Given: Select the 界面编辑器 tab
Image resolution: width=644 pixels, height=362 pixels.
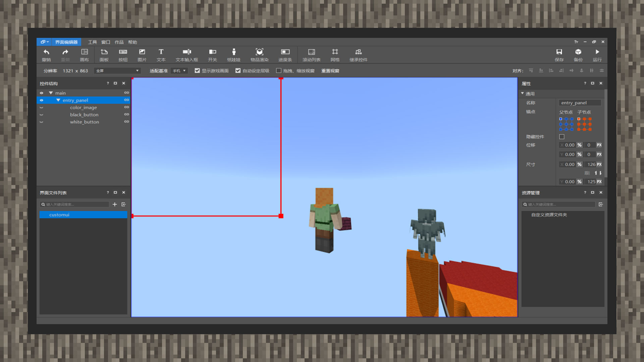Looking at the screenshot, I should click(66, 42).
